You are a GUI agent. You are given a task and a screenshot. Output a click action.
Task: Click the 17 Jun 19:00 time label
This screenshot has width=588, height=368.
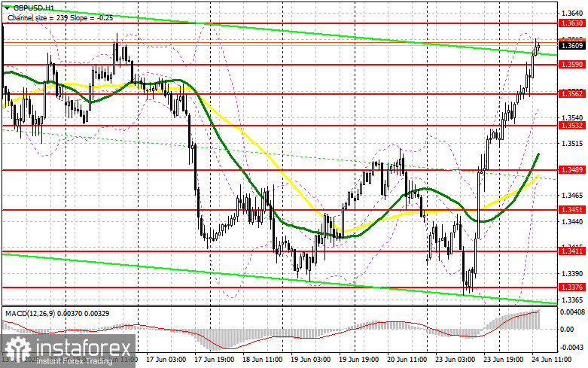tap(214, 360)
